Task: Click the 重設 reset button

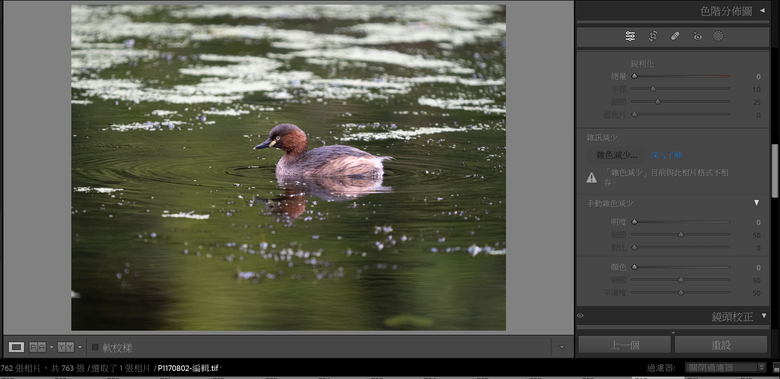Action: tap(721, 345)
